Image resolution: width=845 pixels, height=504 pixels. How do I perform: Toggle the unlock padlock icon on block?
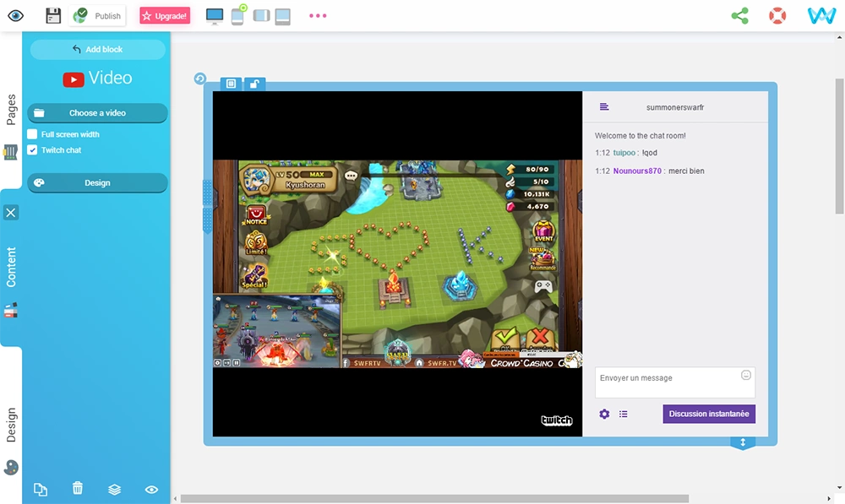254,84
